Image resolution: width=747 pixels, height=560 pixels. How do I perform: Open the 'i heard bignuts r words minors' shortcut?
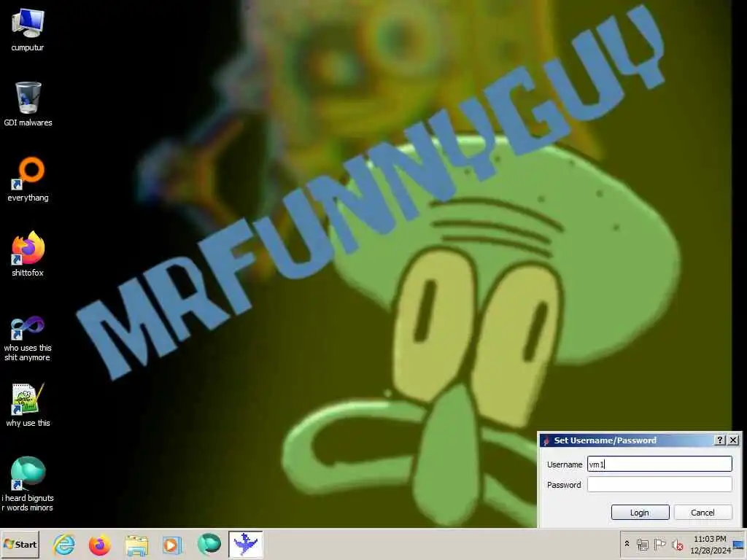point(28,484)
